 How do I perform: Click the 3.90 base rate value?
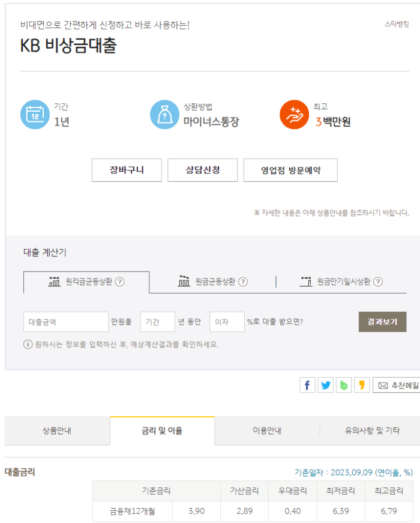pos(196,511)
